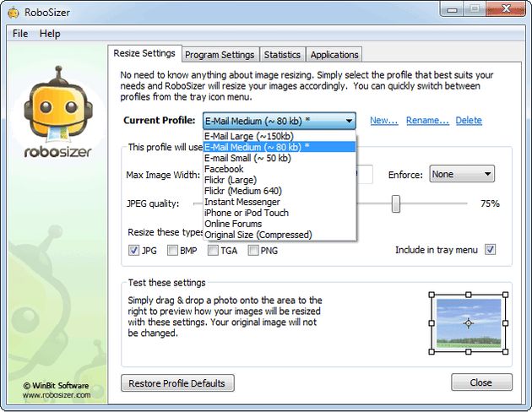The height and width of the screenshot is (412, 532).
Task: Click the window's red X close button
Action: point(506,8)
